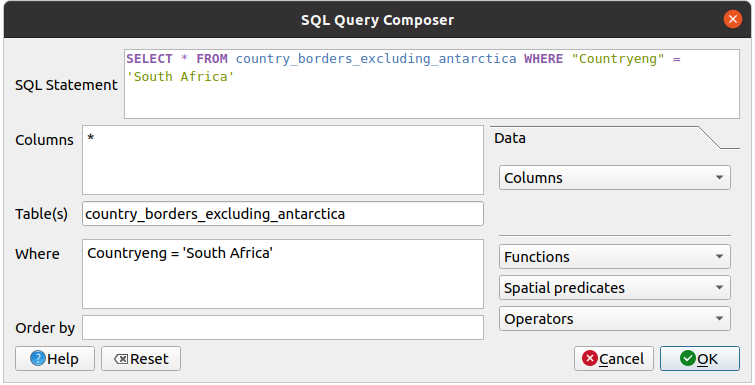This screenshot has height=385, width=755.
Task: Click the Table(s) input field
Action: click(x=283, y=214)
